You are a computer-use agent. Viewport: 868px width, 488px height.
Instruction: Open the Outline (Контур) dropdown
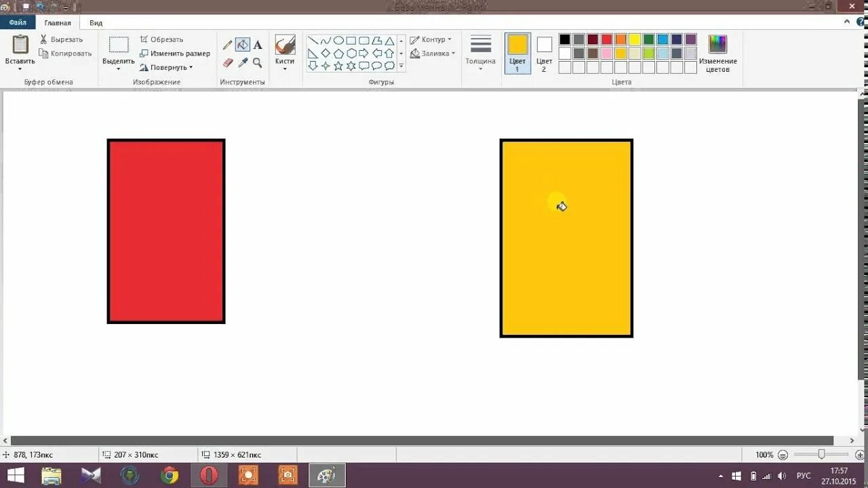tap(431, 39)
